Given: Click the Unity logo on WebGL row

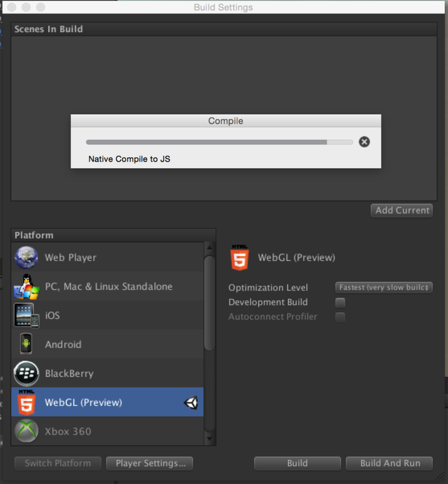Looking at the screenshot, I should (x=191, y=402).
